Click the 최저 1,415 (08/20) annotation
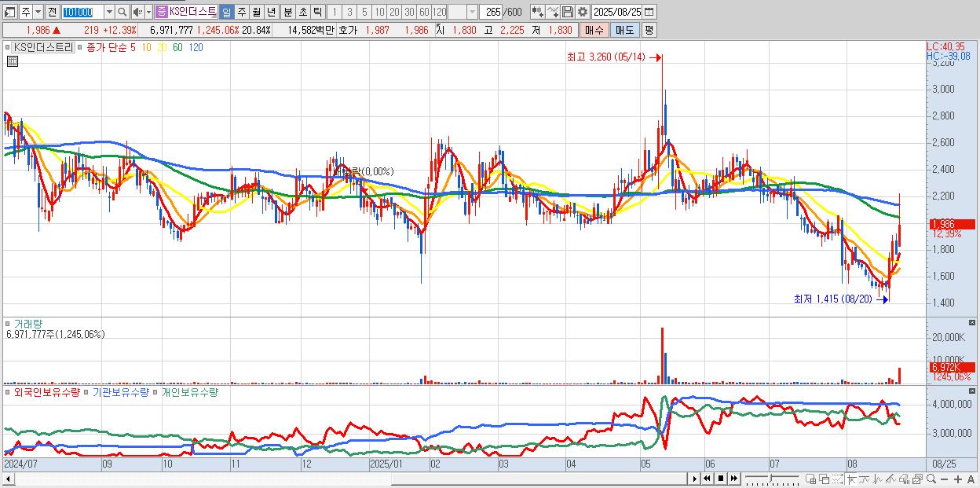Viewport: 980px width, 488px height. click(x=832, y=299)
